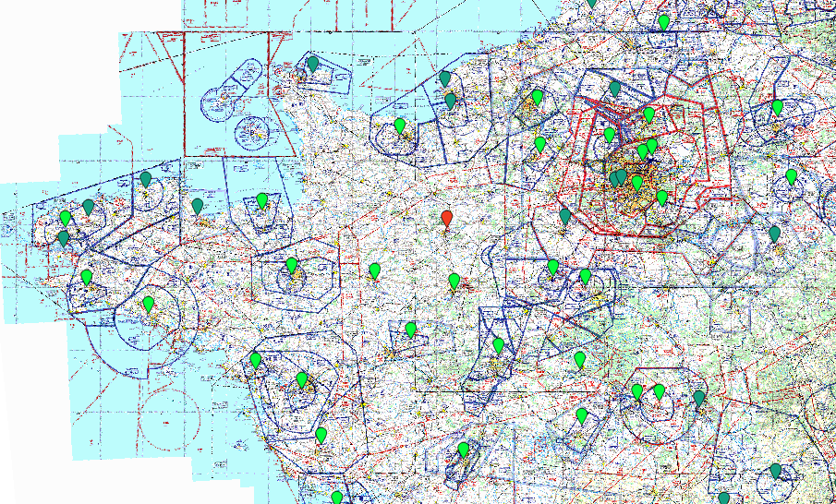Image resolution: width=836 pixels, height=504 pixels.
Task: Open light green marker in the northeast corner blue airspace
Action: click(777, 108)
